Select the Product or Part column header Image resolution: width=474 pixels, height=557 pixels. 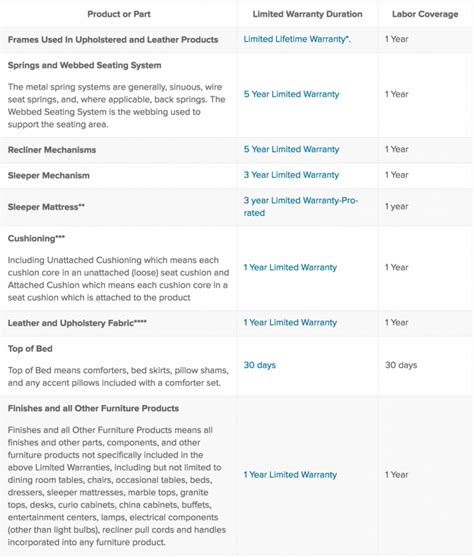coord(119,14)
